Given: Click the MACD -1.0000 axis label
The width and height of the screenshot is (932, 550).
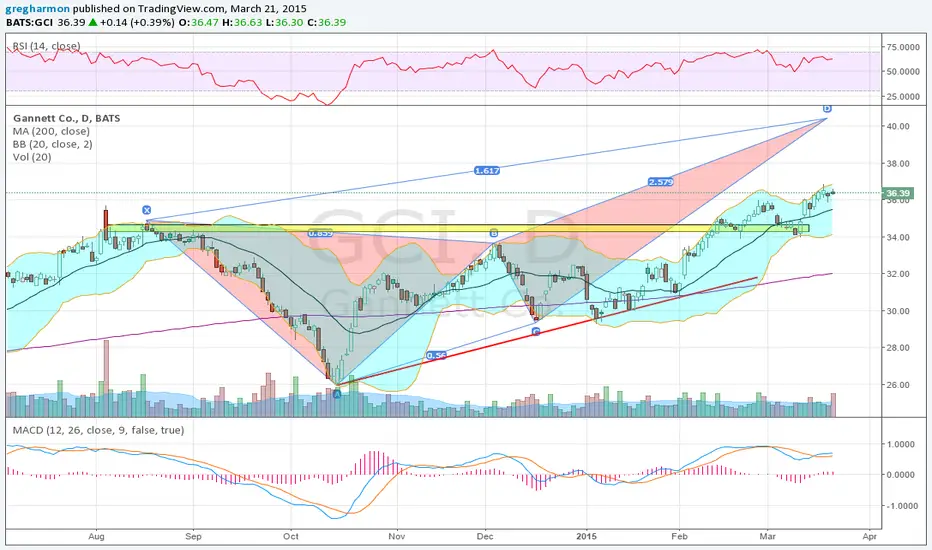Looking at the screenshot, I should (900, 506).
